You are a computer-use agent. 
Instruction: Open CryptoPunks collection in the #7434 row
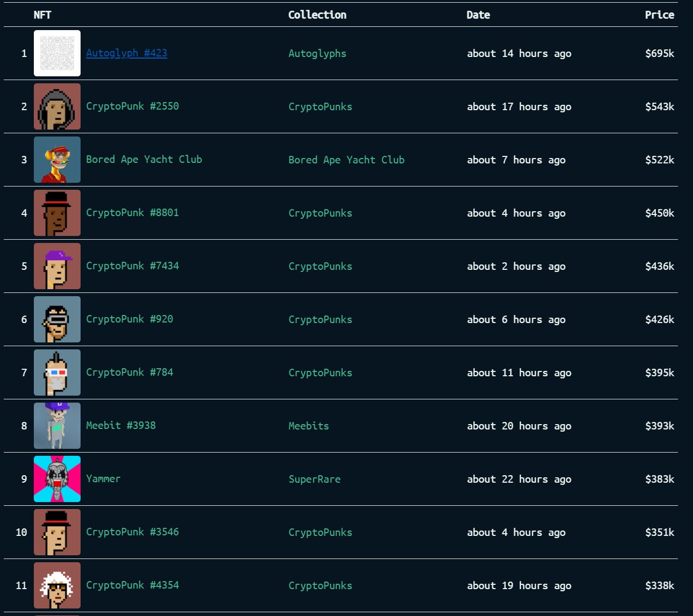click(320, 266)
